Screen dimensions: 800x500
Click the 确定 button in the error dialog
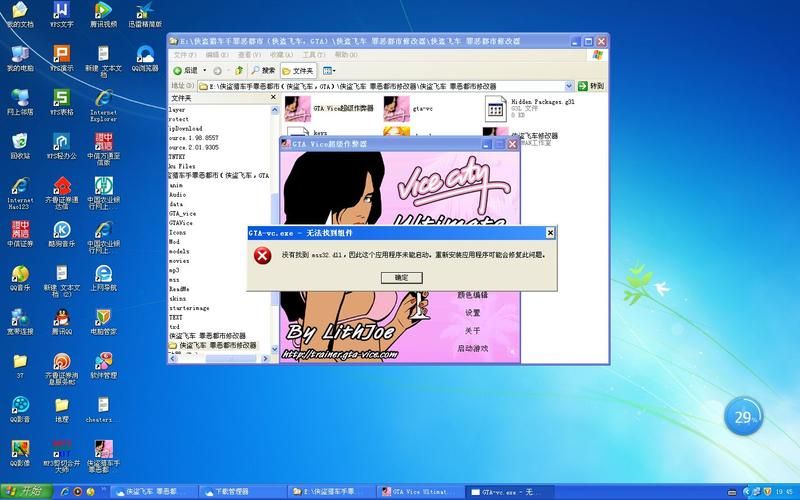[402, 278]
